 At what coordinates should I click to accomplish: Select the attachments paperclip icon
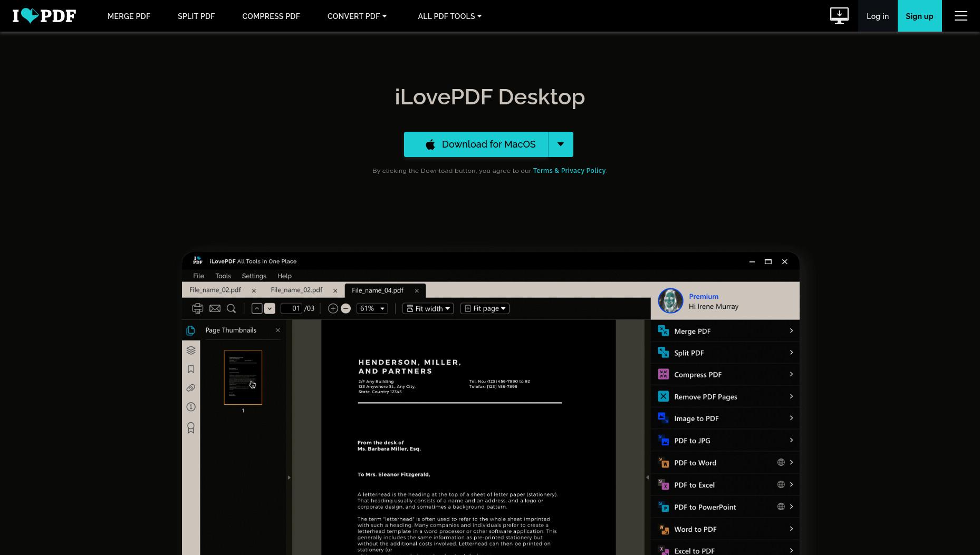click(191, 388)
